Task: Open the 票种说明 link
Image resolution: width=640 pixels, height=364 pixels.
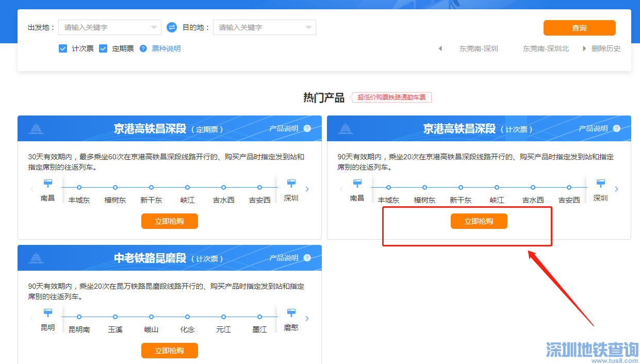Action: point(166,48)
